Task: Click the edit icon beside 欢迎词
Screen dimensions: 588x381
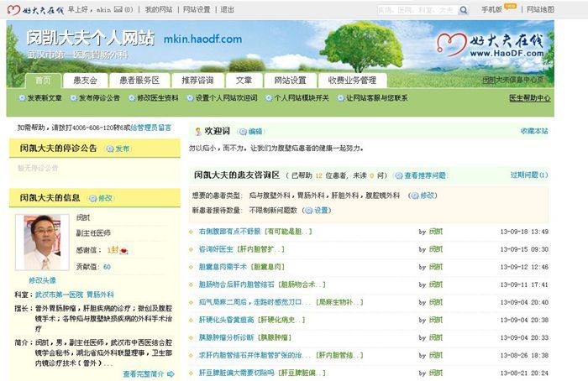Action: coord(243,132)
